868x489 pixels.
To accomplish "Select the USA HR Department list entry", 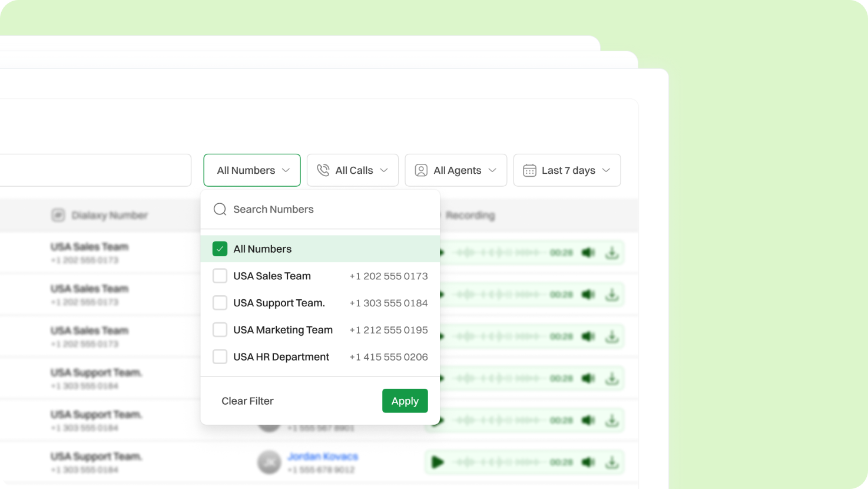I will click(281, 357).
